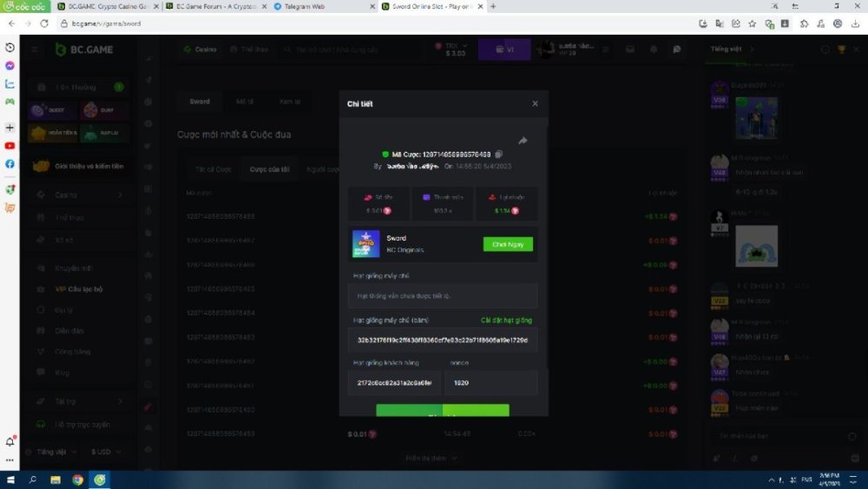Viewport: 868px width, 489px height.
Task: Click the history clock icon in sidebar
Action: 10,48
